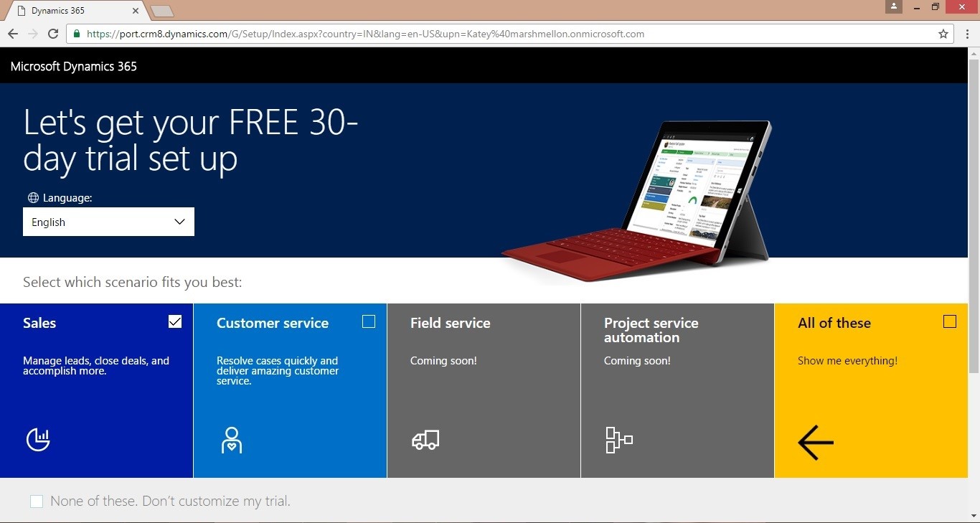Open a new browser tab

162,11
